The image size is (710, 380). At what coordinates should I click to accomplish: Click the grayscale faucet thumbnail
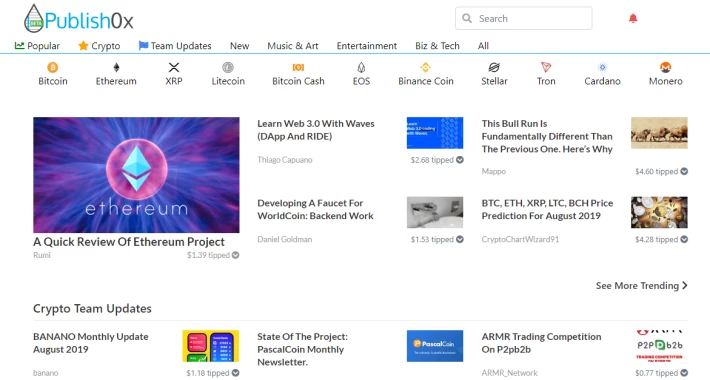coord(435,212)
